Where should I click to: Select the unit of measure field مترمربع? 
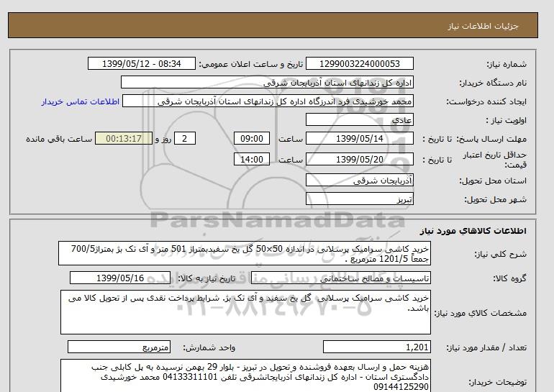(119, 347)
